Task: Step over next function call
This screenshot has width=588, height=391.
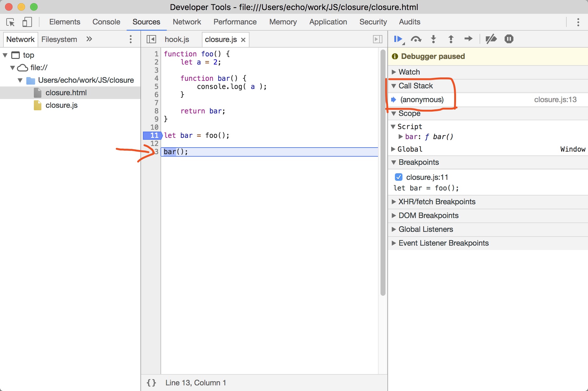Action: click(x=416, y=39)
